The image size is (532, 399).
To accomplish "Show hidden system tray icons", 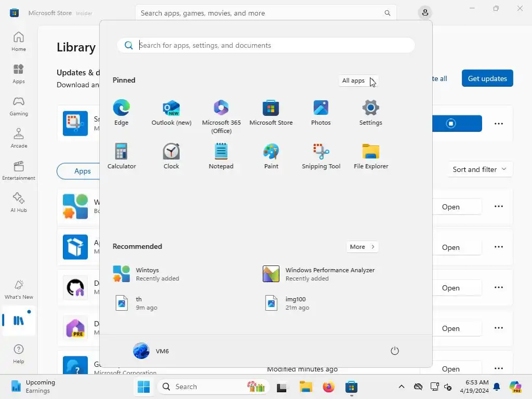I will tap(402, 387).
